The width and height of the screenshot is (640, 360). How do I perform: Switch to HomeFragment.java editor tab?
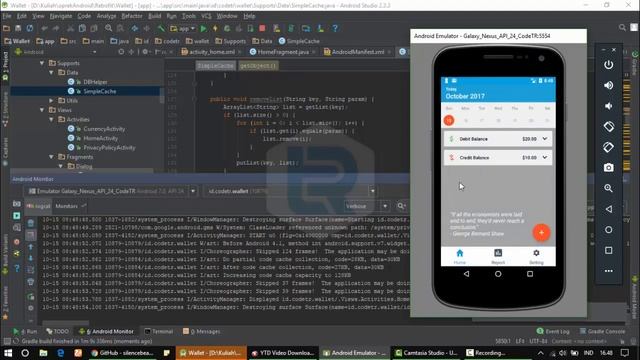point(283,52)
